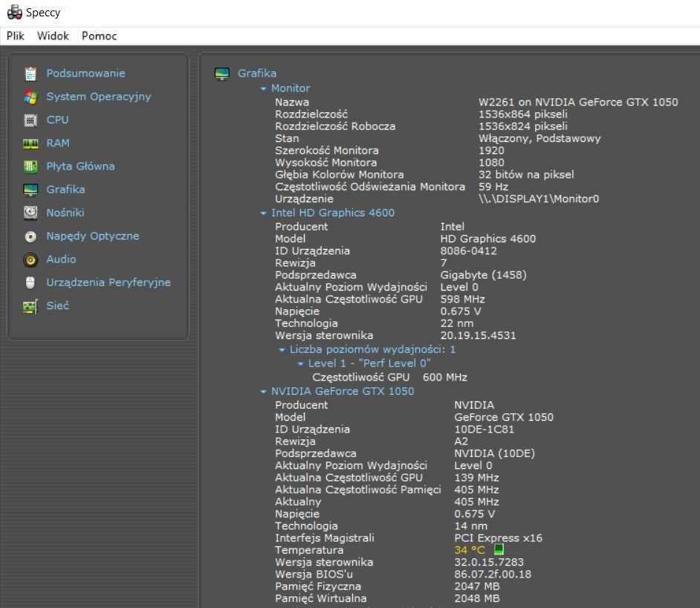Collapse the Intel HD Graphics 4600 node

tap(263, 213)
